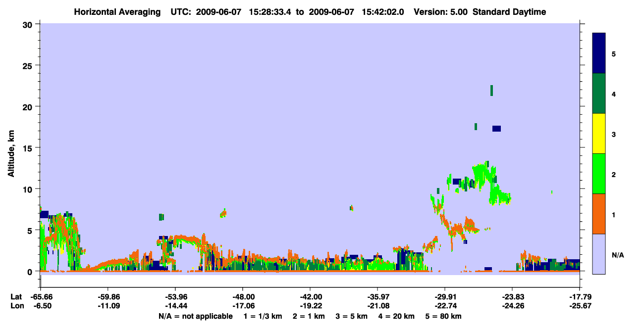Click the '3 = 5 km' legend text

click(352, 316)
